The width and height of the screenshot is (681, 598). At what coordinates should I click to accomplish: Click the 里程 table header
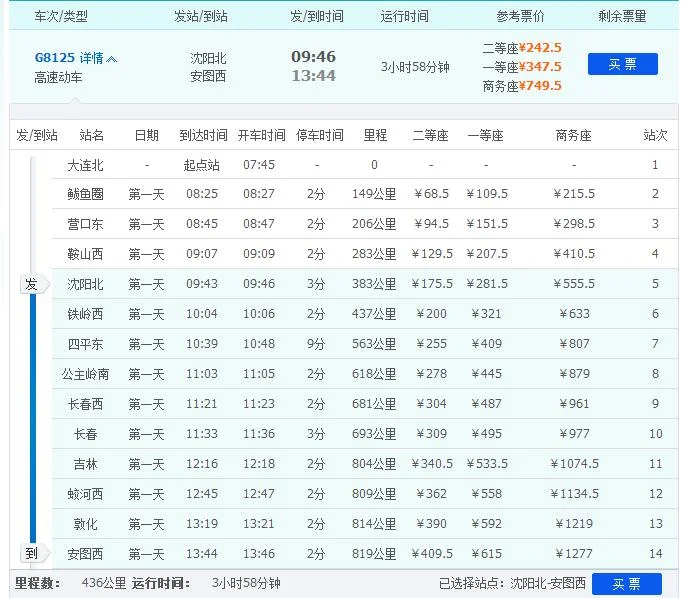(x=375, y=135)
